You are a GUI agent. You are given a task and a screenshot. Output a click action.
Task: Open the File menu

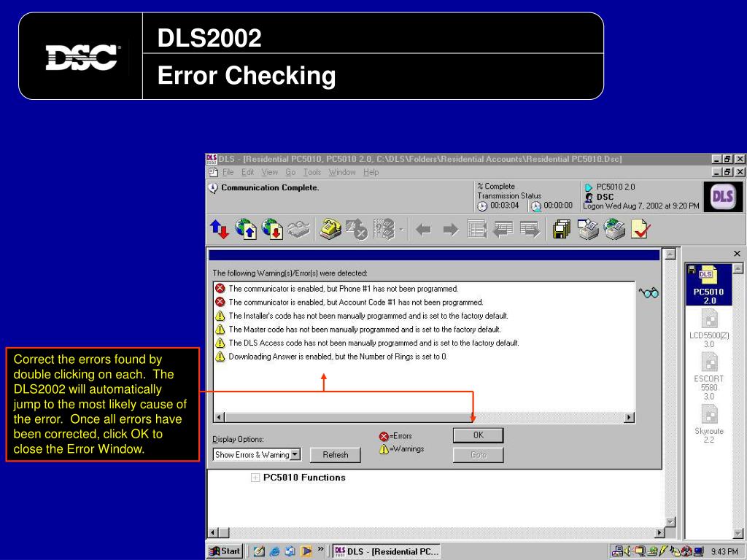(x=228, y=172)
